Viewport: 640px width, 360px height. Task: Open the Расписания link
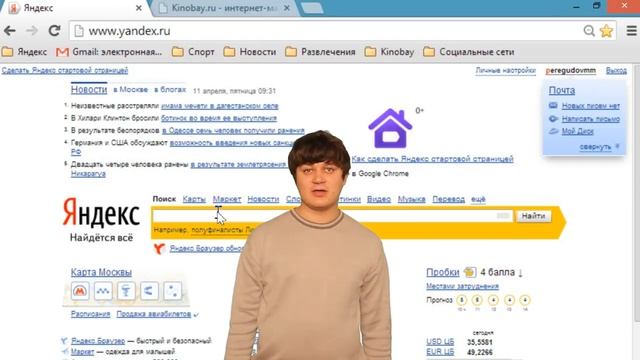click(91, 314)
